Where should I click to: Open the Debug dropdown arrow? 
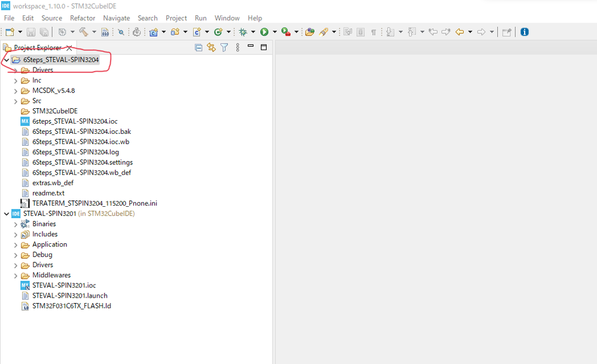coord(253,32)
